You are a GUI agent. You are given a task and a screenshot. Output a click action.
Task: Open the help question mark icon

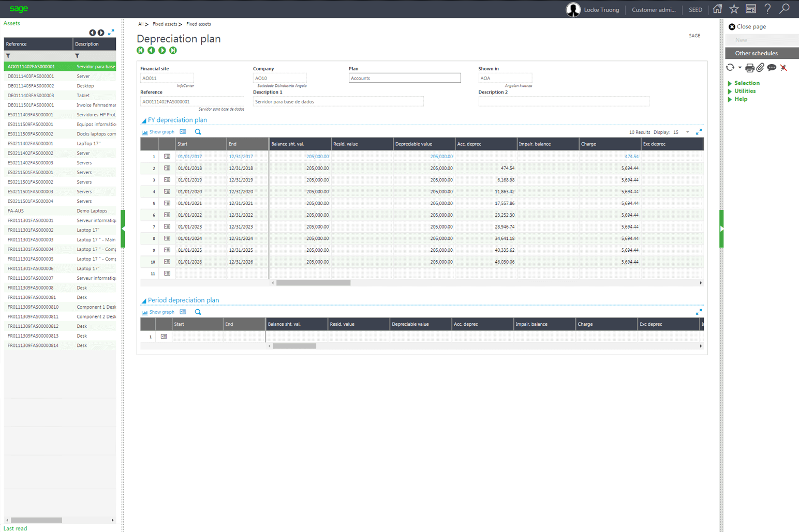click(767, 9)
